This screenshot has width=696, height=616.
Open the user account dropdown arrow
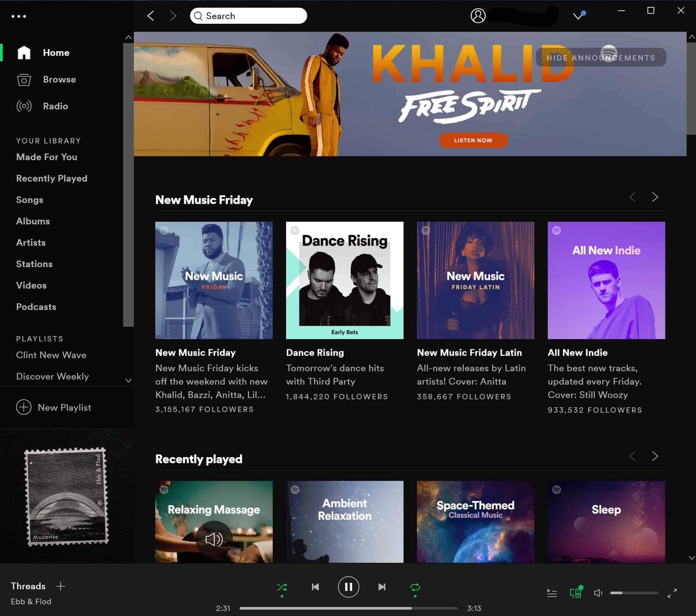pos(578,16)
